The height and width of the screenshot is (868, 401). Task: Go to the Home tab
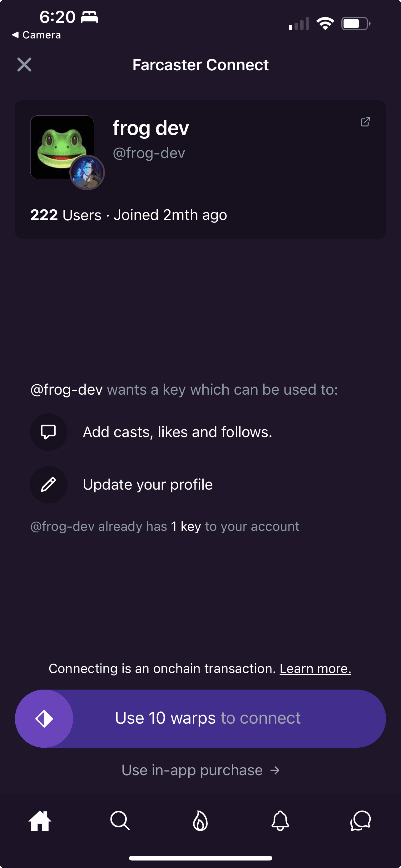click(x=40, y=821)
